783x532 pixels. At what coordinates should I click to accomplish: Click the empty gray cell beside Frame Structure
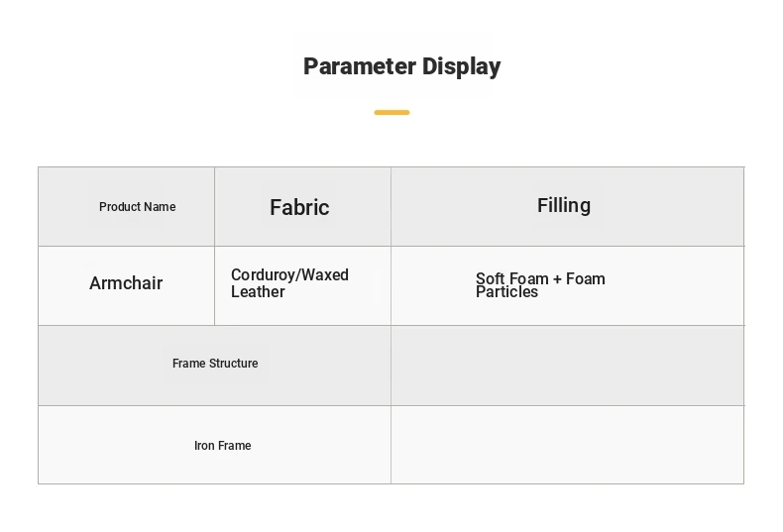567,366
